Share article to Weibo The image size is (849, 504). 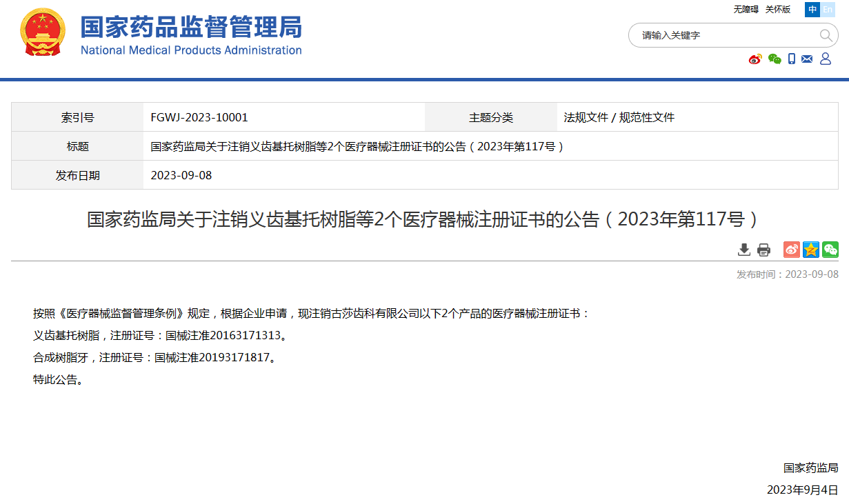(792, 250)
